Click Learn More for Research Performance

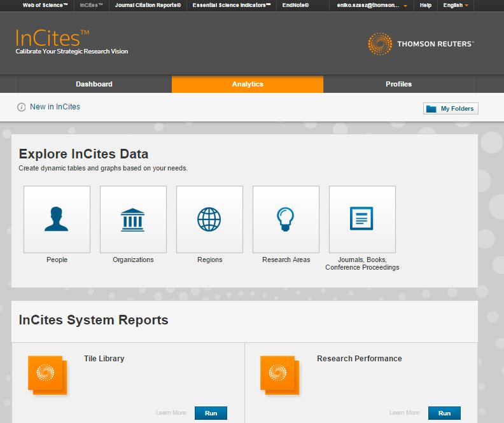[404, 413]
